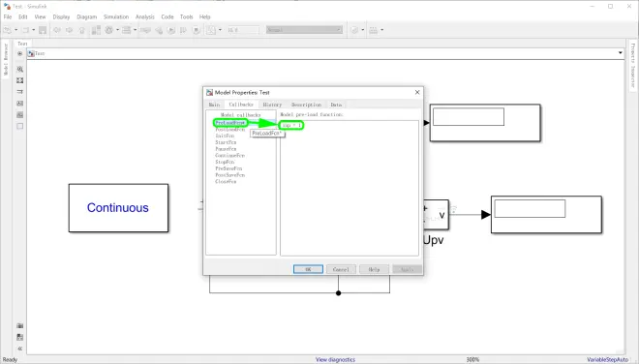Open Model Configuration Parameters gear icon
This screenshot has height=364, width=639.
(108, 30)
